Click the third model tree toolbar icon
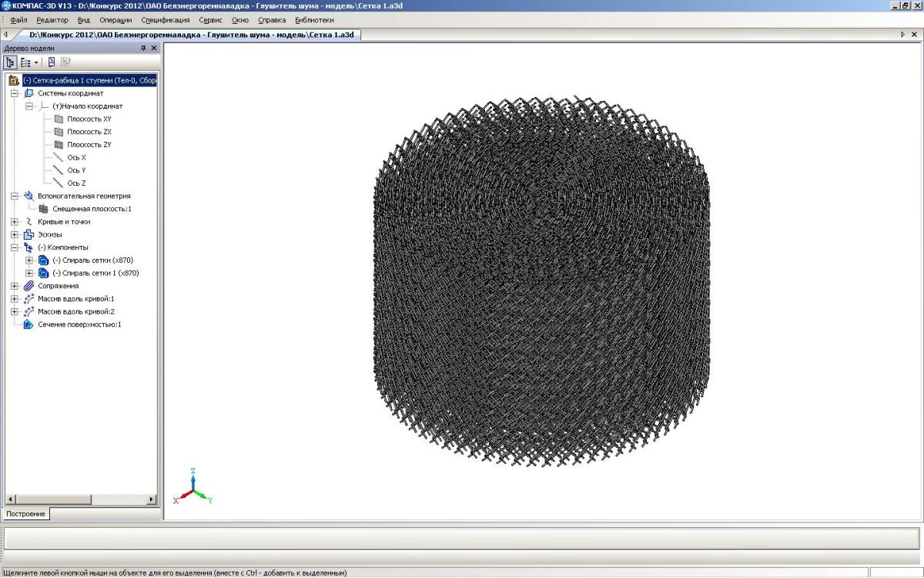924x578 pixels. 52,62
